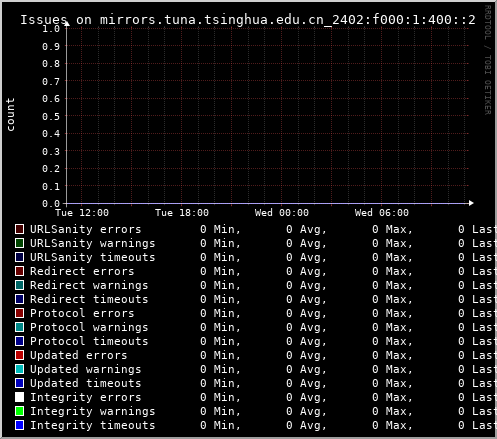The width and height of the screenshot is (497, 439).
Task: Click the vertical count axis label
Action: [10, 114]
